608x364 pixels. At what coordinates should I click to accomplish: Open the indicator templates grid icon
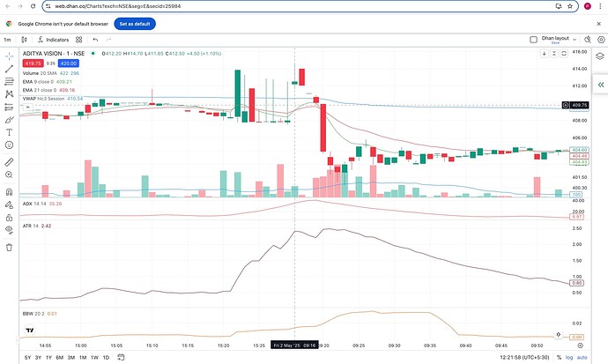78,40
